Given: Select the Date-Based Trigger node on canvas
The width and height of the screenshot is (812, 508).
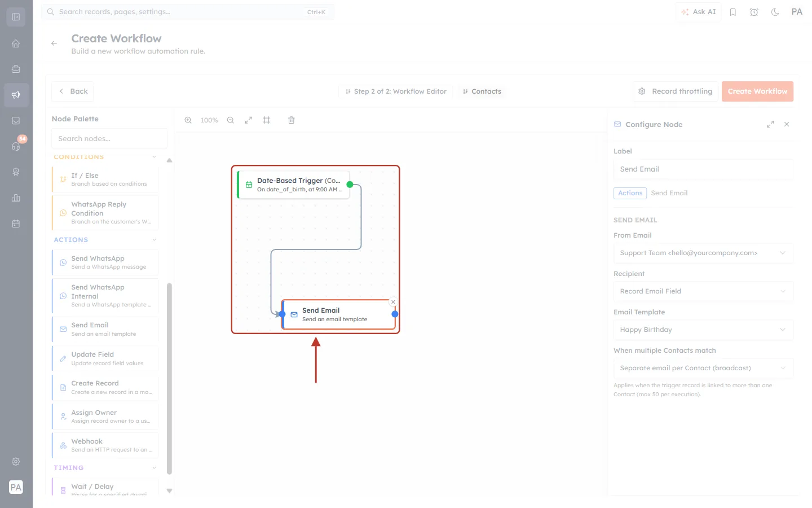Looking at the screenshot, I should (x=293, y=185).
